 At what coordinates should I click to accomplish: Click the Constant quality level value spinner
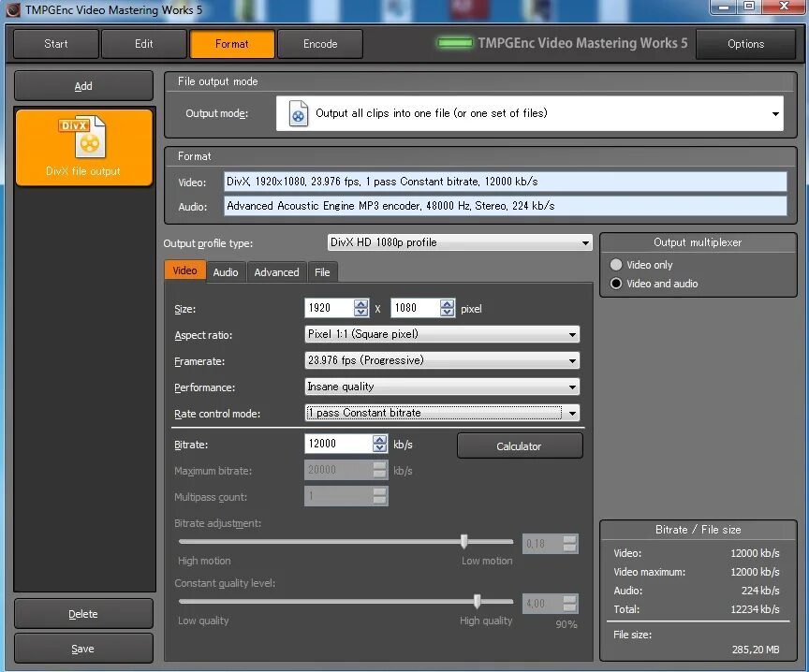[569, 604]
